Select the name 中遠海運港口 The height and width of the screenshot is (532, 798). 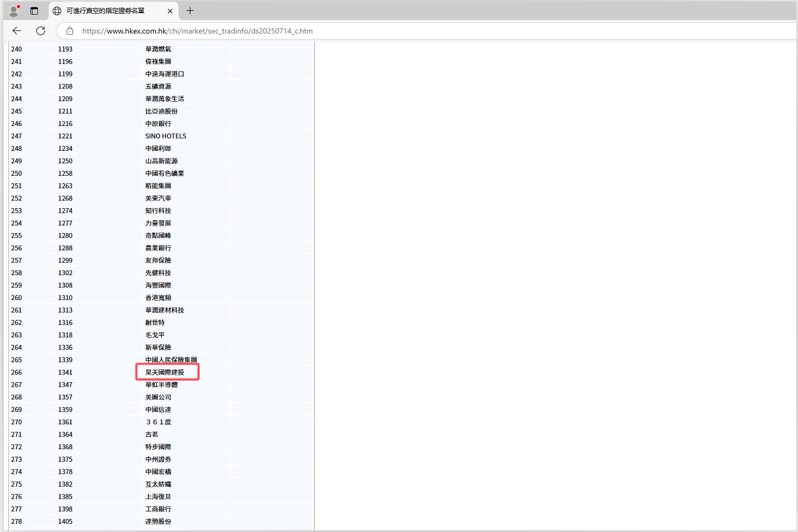click(164, 74)
